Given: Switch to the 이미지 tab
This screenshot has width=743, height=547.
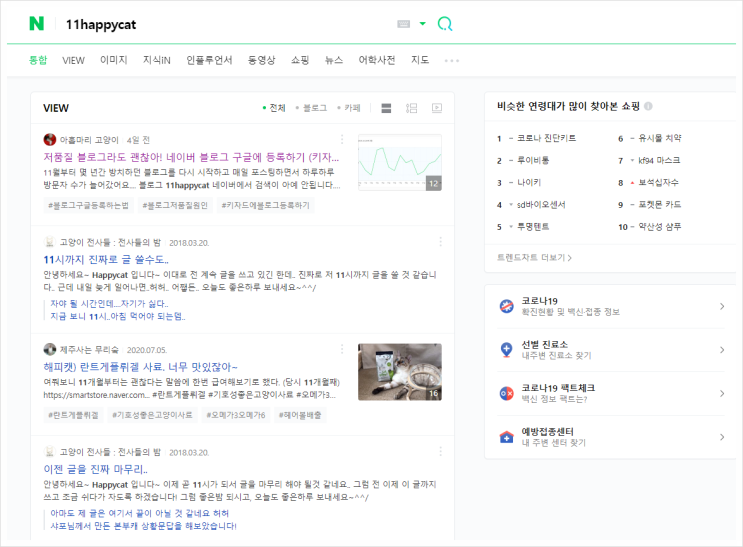Looking at the screenshot, I should tap(114, 60).
